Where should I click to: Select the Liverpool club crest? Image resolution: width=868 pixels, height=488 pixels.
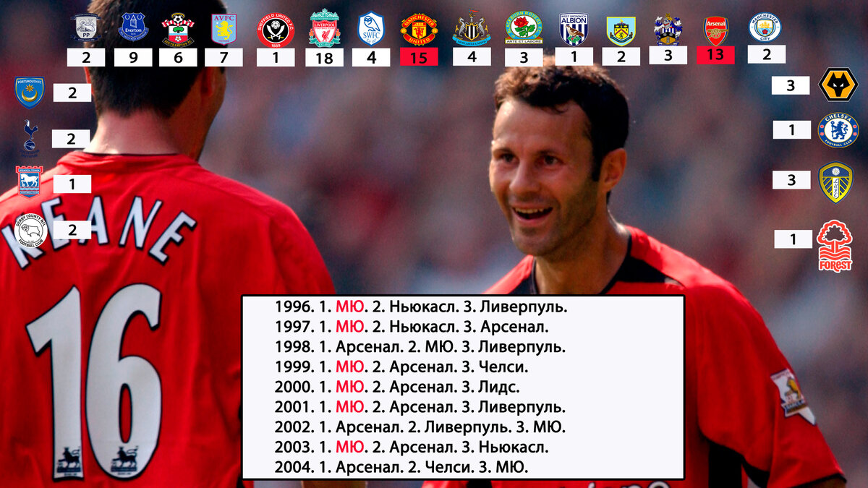[x=325, y=28]
